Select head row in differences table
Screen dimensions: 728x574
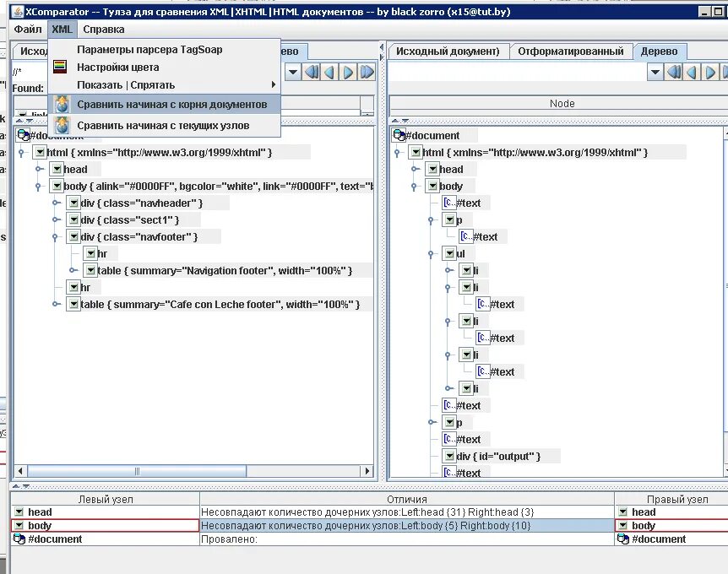pos(369,512)
